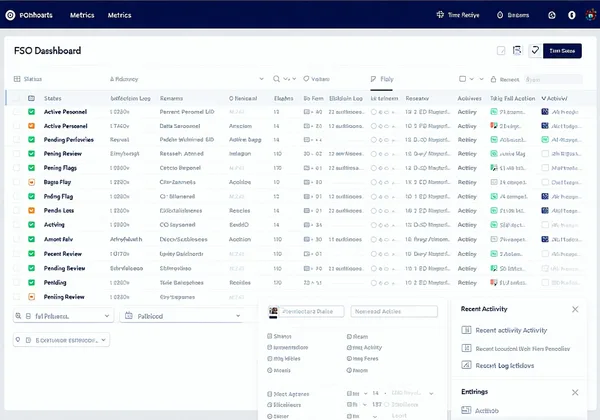The height and width of the screenshot is (420, 600).
Task: Click the grid icon next to Status
Action: tap(17, 79)
